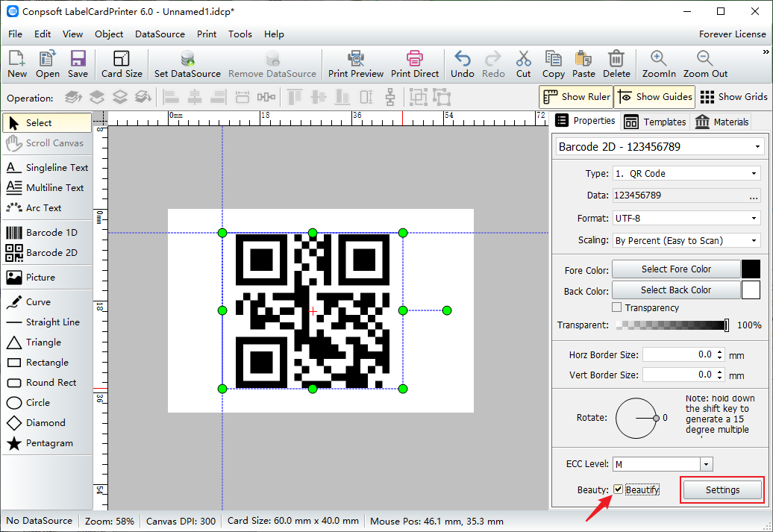The image size is (773, 532).
Task: Zoom in on the canvas
Action: (659, 64)
